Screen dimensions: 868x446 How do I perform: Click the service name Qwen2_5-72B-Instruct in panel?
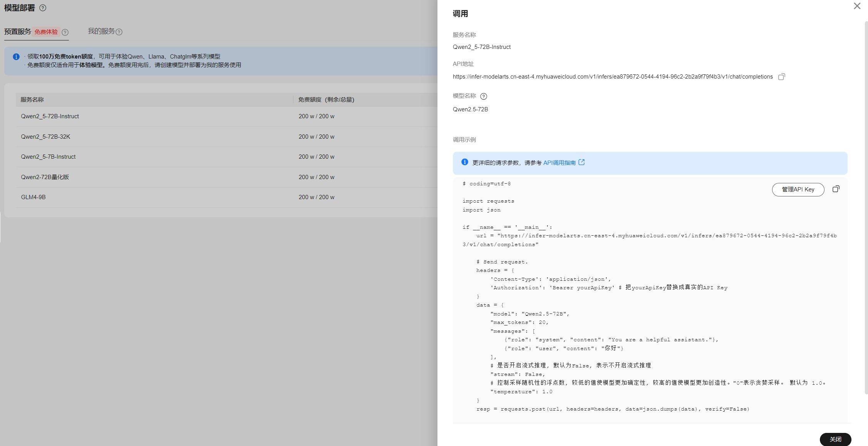482,47
